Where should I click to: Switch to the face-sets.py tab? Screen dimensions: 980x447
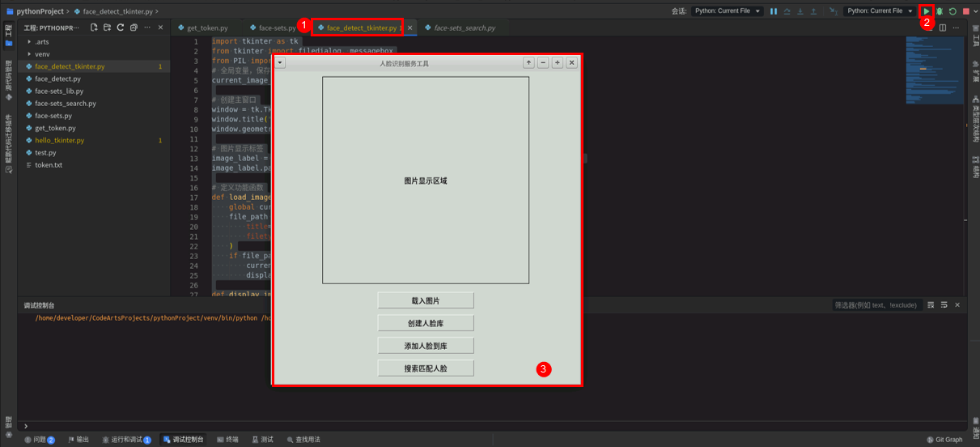point(275,28)
